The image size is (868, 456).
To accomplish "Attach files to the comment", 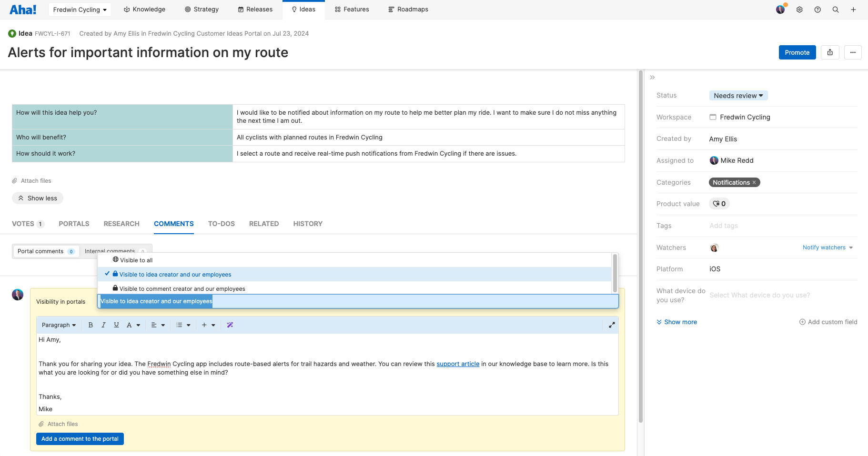I will coord(58,424).
